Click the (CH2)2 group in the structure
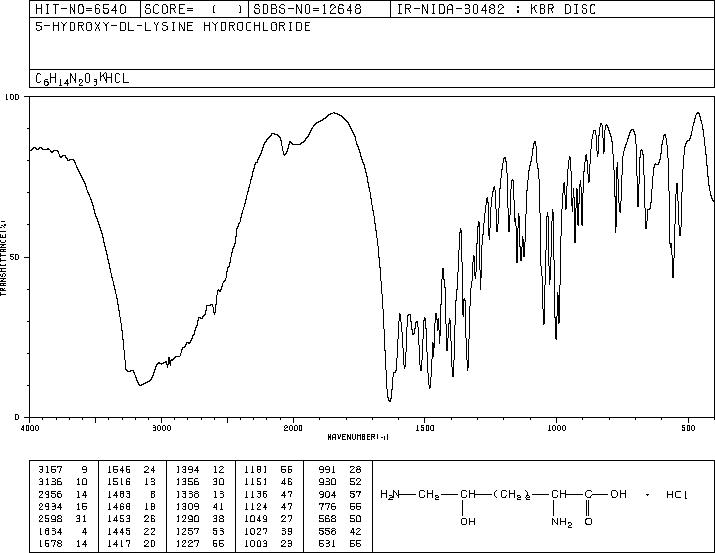715x553 pixels. (x=512, y=495)
